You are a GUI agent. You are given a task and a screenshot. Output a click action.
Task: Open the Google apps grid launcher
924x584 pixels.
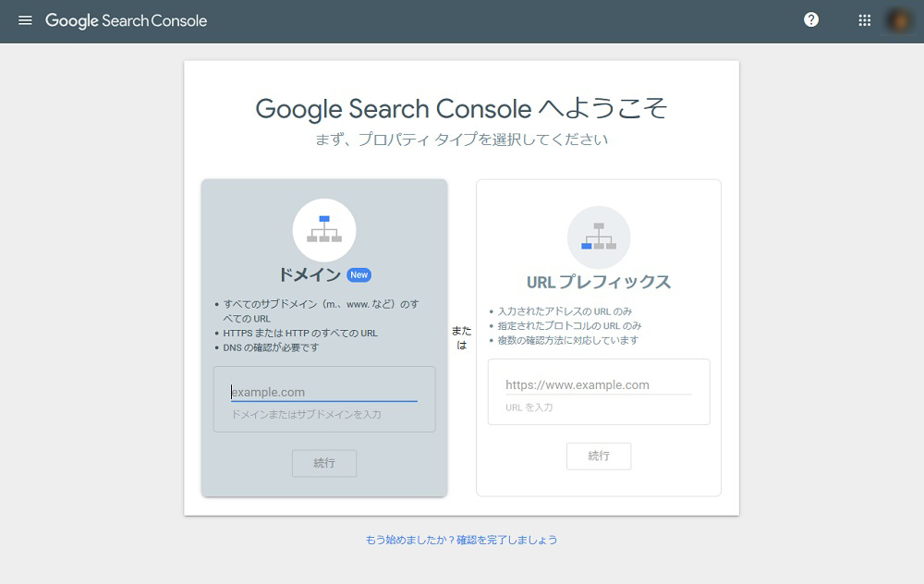coord(864,20)
